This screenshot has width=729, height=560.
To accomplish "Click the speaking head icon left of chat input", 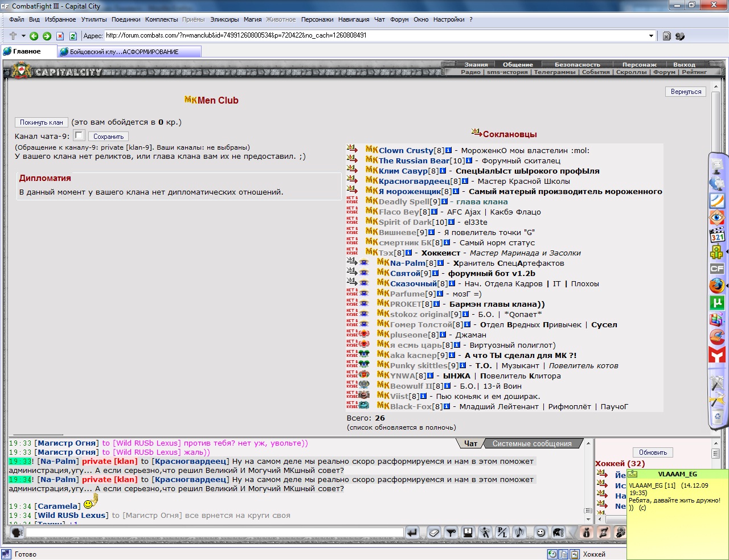I will coord(17,533).
